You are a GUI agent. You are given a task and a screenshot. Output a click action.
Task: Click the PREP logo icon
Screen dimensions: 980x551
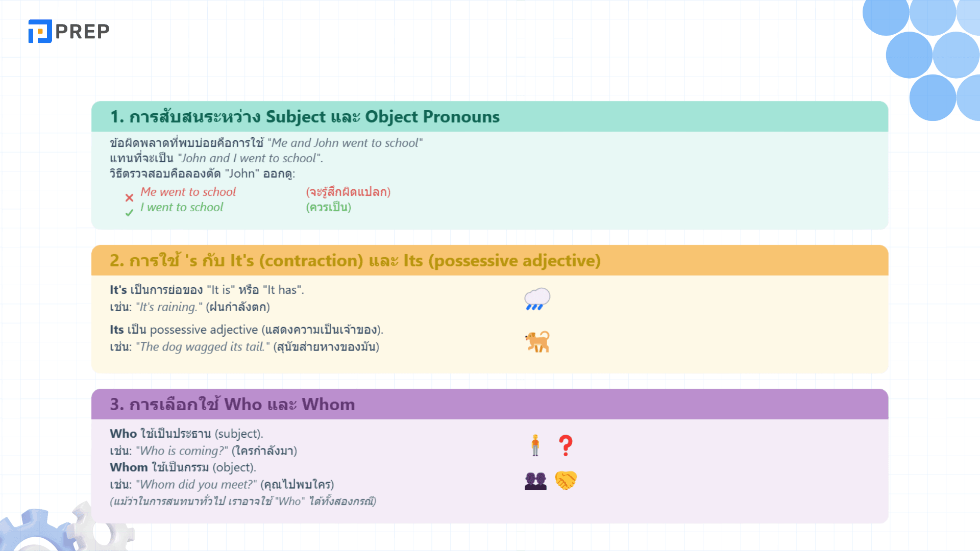pyautogui.click(x=40, y=31)
